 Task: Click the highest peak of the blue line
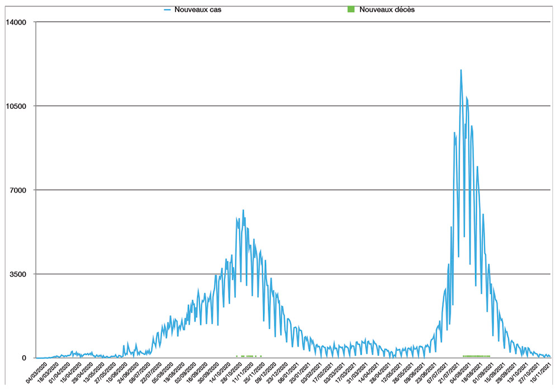(x=461, y=70)
